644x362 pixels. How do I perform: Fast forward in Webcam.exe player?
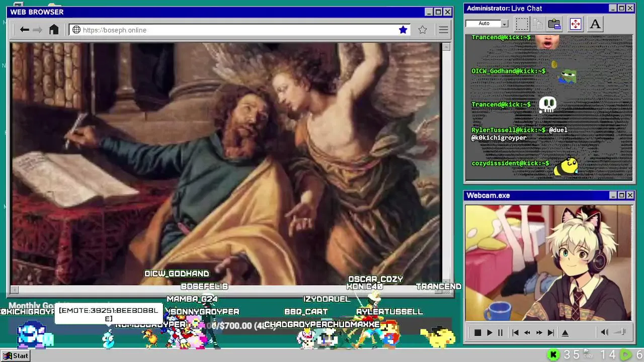[539, 332]
